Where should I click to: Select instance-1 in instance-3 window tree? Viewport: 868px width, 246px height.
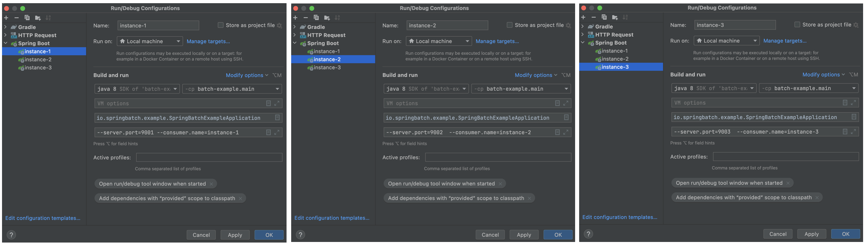tap(621, 51)
